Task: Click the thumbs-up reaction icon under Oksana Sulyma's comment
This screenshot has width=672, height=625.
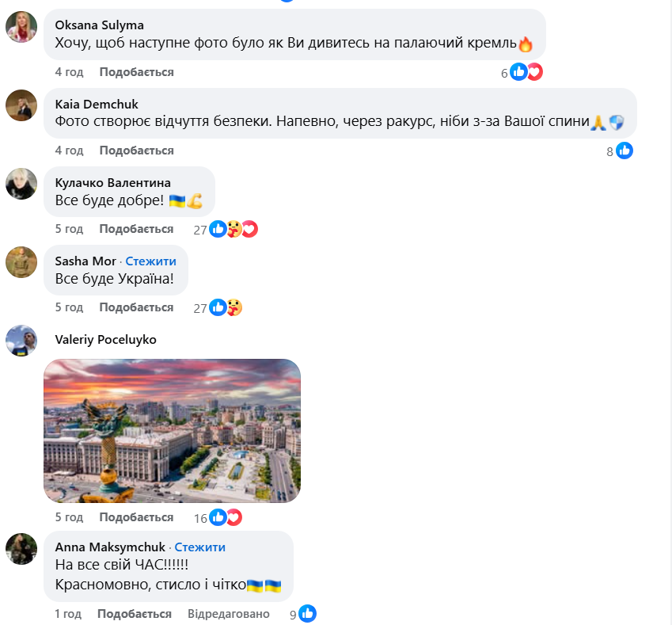Action: 518,72
